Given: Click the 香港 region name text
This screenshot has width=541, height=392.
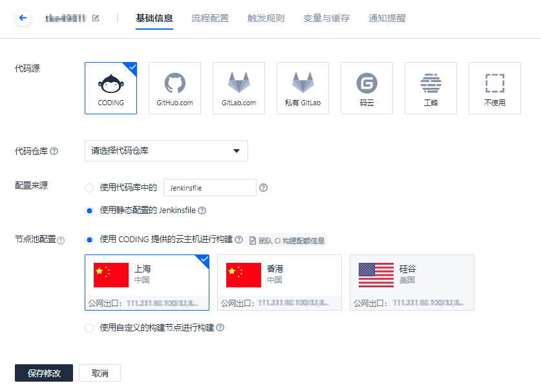Looking at the screenshot, I should [275, 269].
